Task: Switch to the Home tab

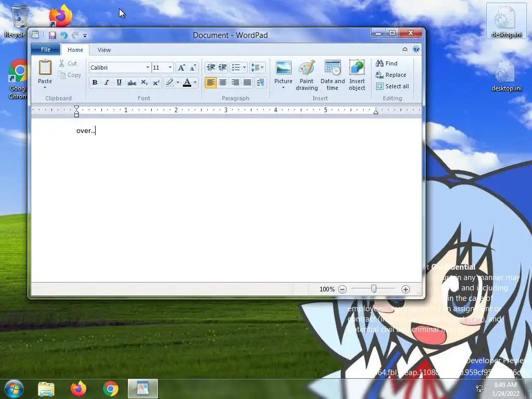Action: click(x=75, y=50)
